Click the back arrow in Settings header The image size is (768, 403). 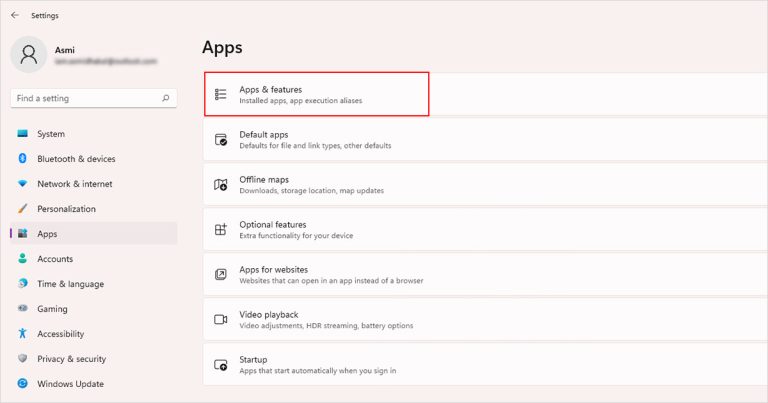tap(14, 15)
